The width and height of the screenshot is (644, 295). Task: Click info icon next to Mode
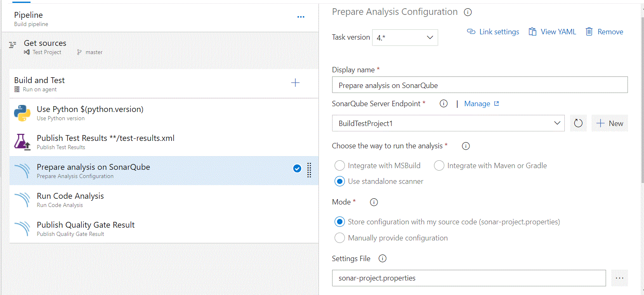click(374, 202)
